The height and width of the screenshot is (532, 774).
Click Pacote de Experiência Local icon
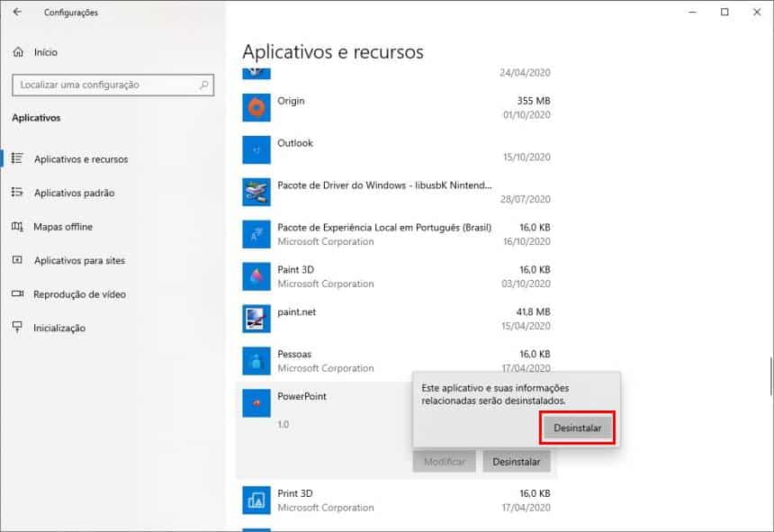tap(256, 234)
